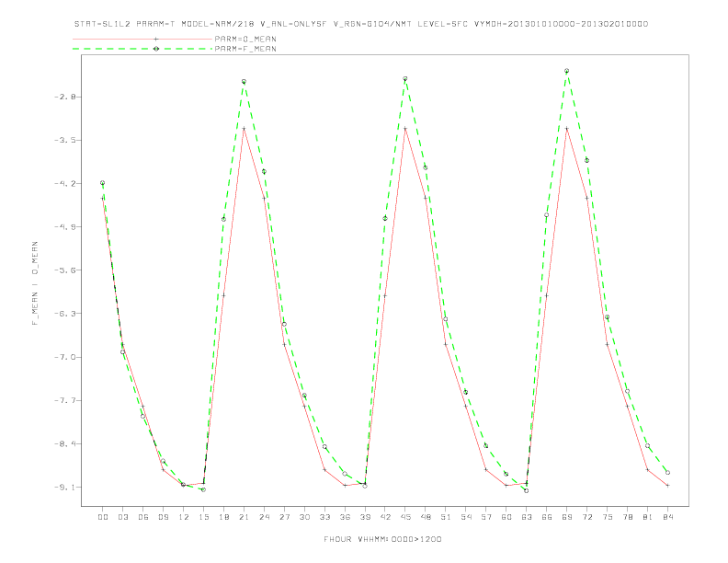
Task: Select the chart title line starting STAT=SL1L2
Action: pyautogui.click(x=361, y=24)
